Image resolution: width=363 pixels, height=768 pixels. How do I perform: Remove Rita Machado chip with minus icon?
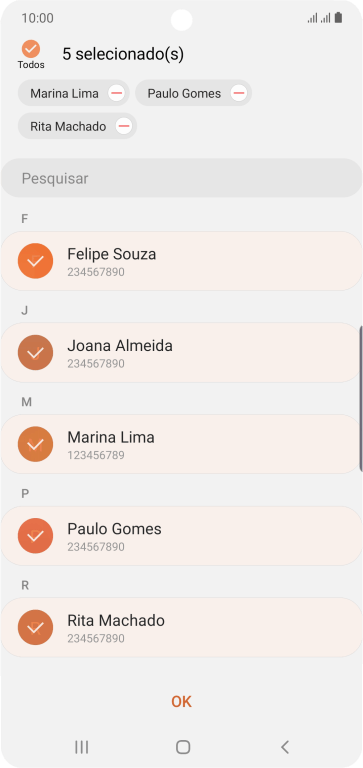pos(124,126)
